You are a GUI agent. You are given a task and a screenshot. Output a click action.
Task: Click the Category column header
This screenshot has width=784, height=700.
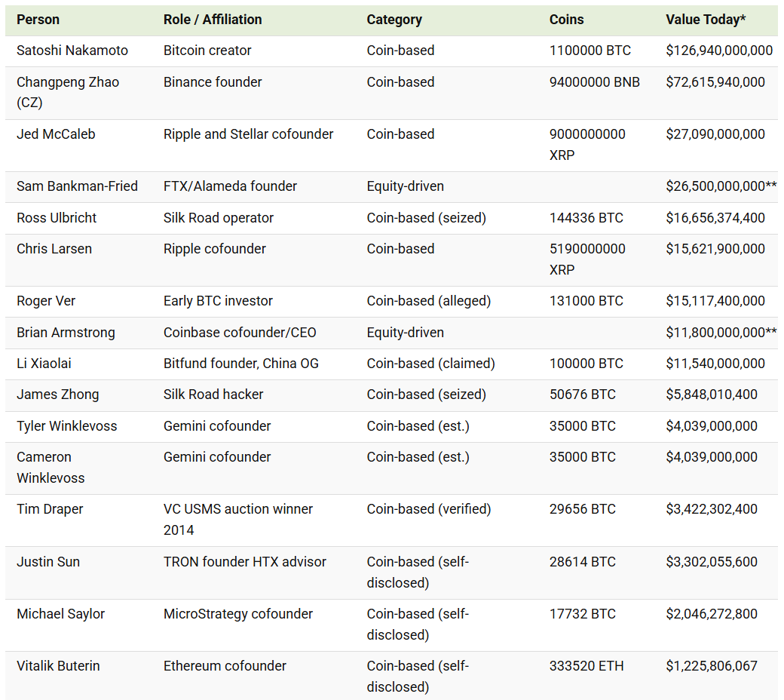[x=394, y=20]
